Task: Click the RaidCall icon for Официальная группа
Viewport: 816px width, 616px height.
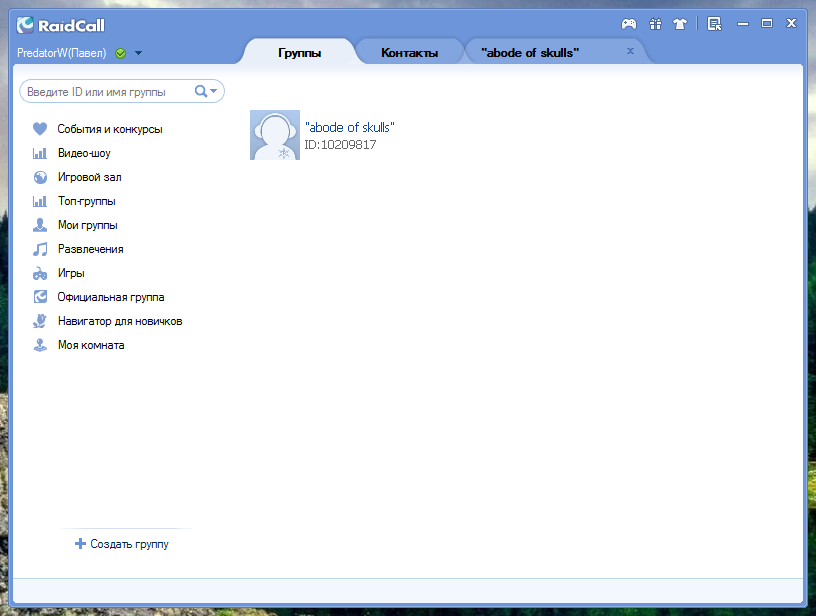Action: [x=40, y=297]
